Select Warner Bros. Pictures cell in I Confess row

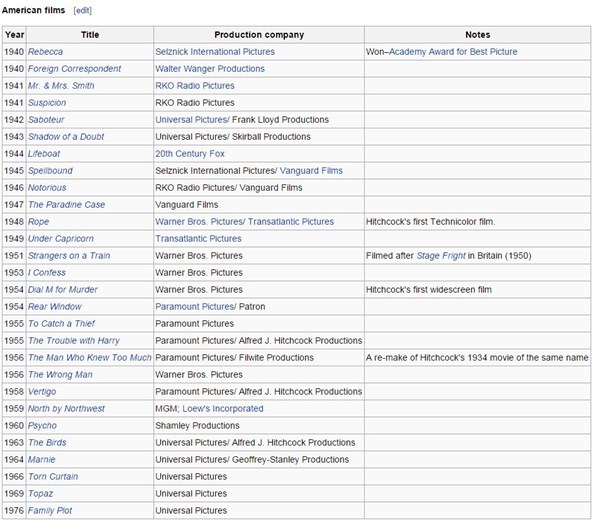coord(259,272)
